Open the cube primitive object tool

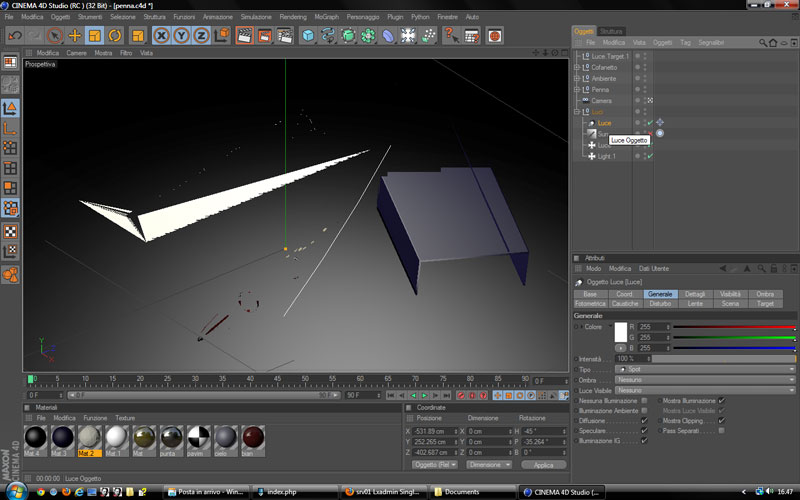308,36
